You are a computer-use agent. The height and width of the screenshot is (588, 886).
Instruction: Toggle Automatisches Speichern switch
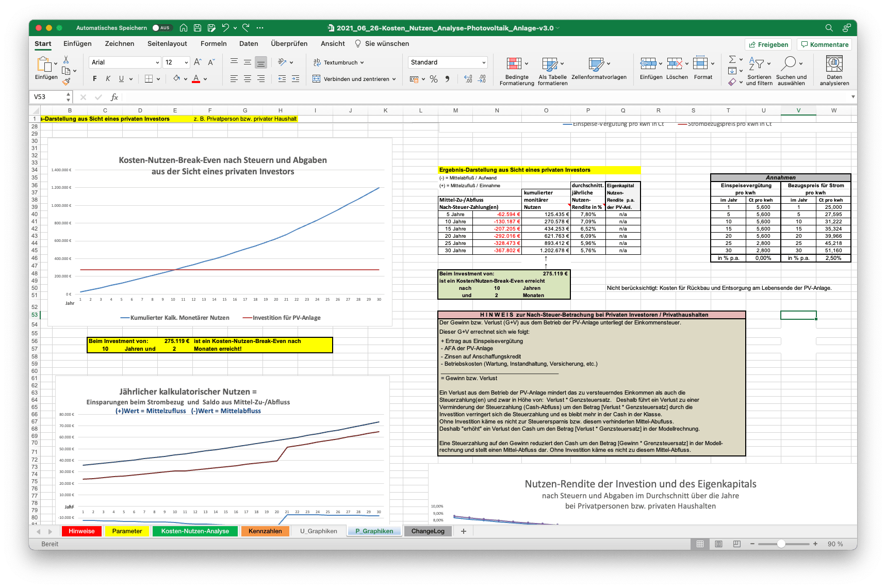(161, 28)
